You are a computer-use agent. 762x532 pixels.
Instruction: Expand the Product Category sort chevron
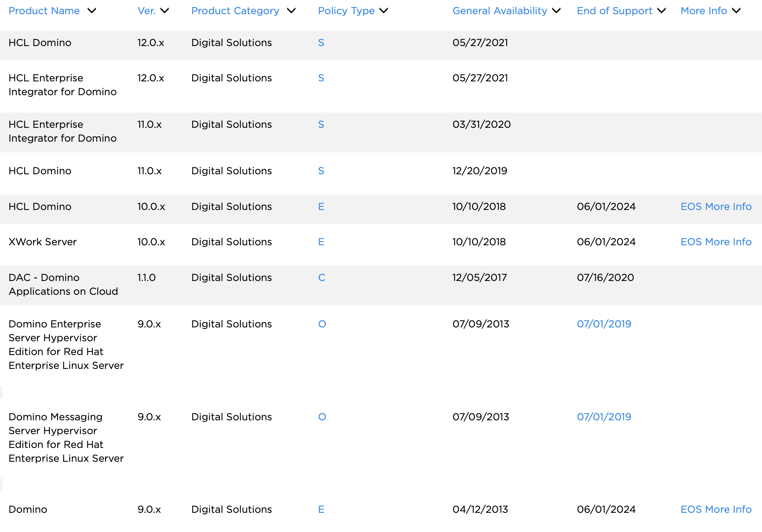coord(292,11)
